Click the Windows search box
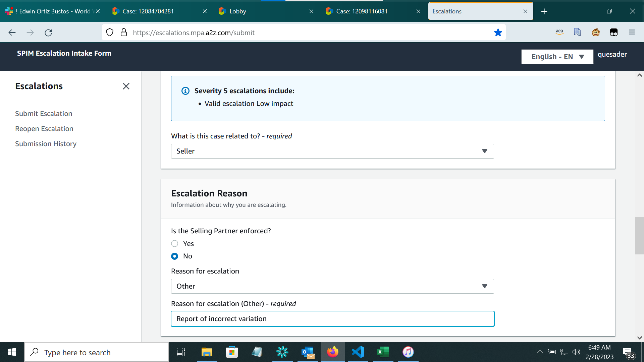Screen dimensions: 644x362 coord(97,352)
